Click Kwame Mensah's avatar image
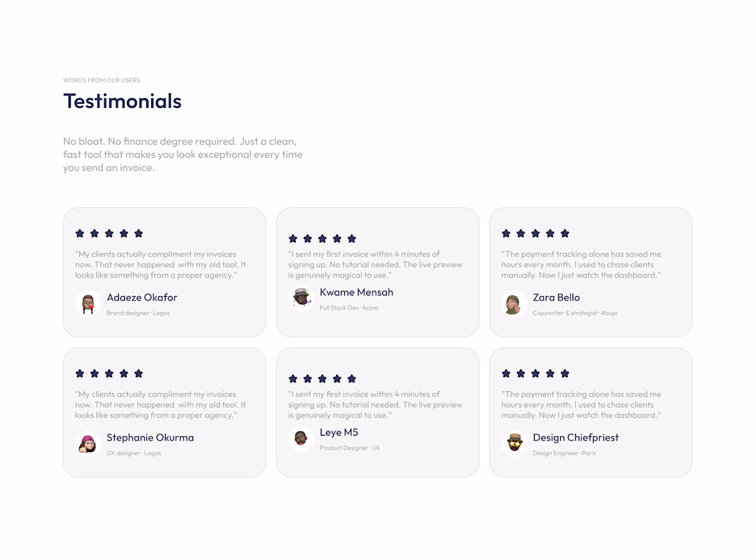 301,298
